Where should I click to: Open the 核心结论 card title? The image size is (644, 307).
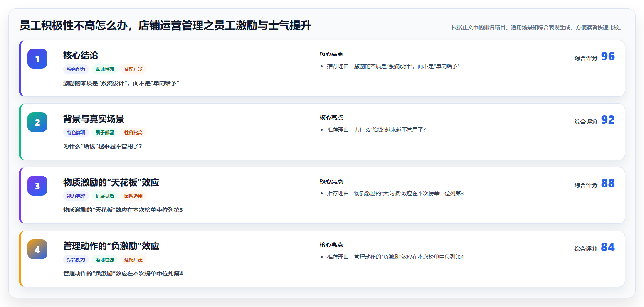tap(81, 55)
